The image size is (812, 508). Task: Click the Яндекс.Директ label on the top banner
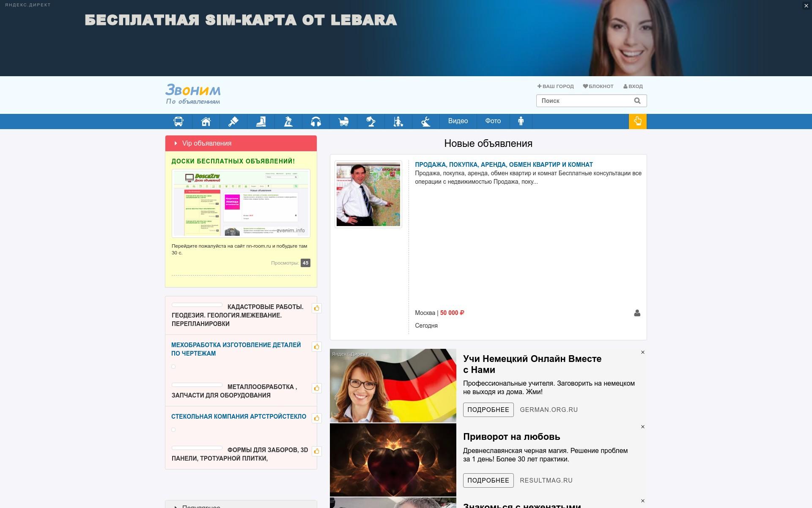[28, 5]
